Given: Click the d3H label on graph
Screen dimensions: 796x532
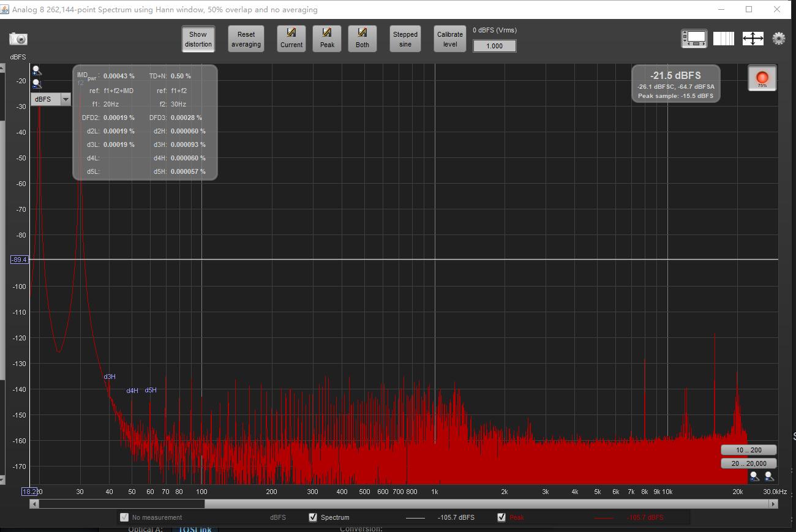Looking at the screenshot, I should click(110, 377).
